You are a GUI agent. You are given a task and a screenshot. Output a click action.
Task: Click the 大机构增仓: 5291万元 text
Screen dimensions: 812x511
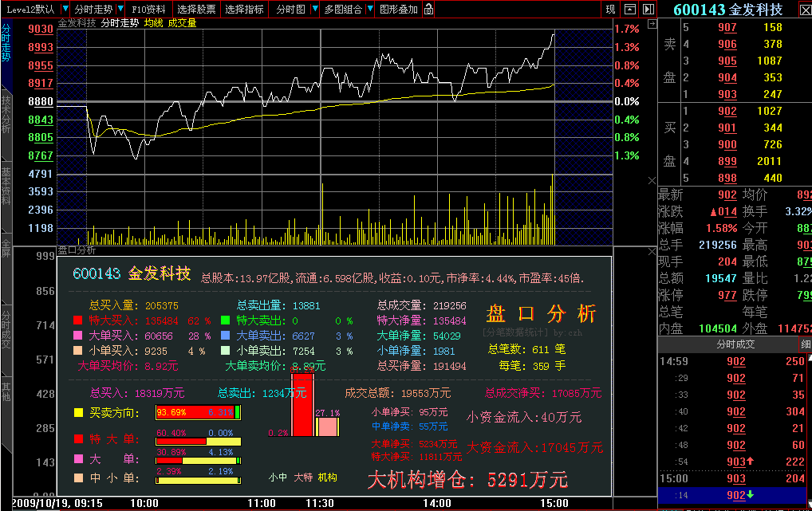tap(467, 480)
